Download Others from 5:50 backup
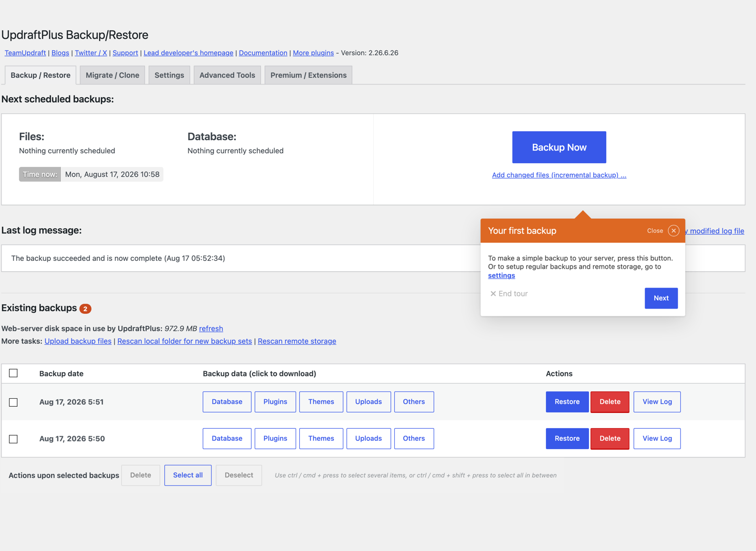The height and width of the screenshot is (551, 756). click(x=414, y=439)
